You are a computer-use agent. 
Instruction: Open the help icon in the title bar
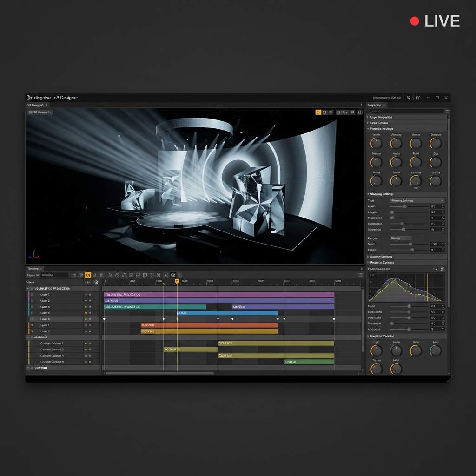(x=419, y=98)
